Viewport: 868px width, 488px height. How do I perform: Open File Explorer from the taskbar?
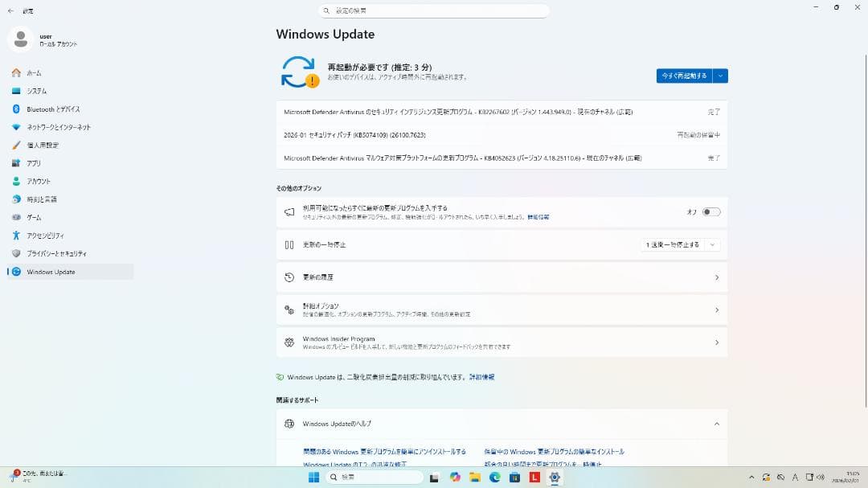click(476, 477)
